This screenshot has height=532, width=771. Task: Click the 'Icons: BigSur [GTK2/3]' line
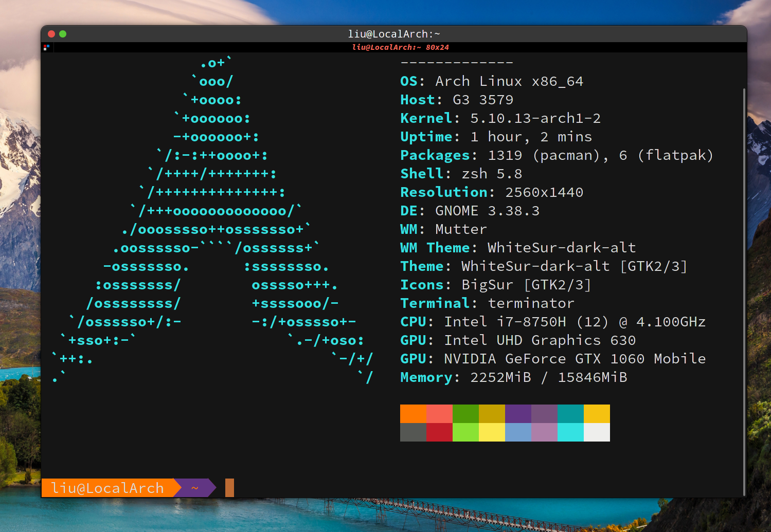496,285
